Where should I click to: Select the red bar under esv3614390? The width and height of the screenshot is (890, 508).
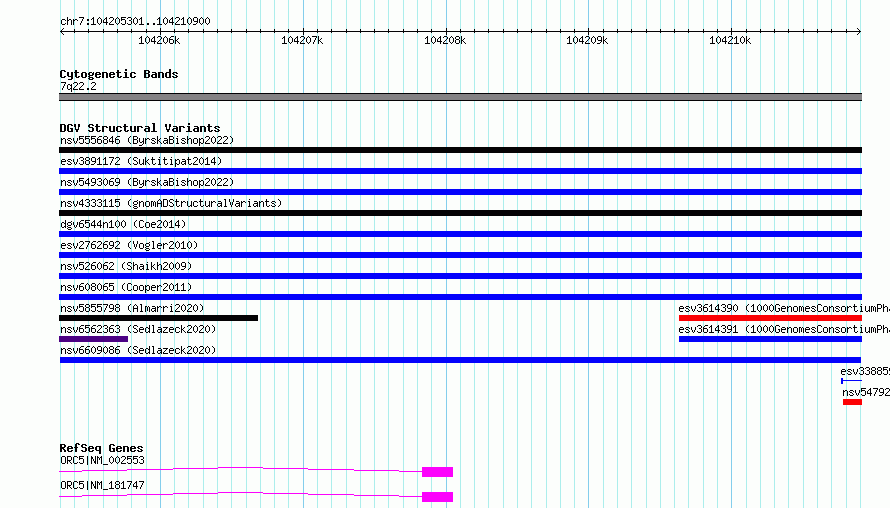coord(770,318)
